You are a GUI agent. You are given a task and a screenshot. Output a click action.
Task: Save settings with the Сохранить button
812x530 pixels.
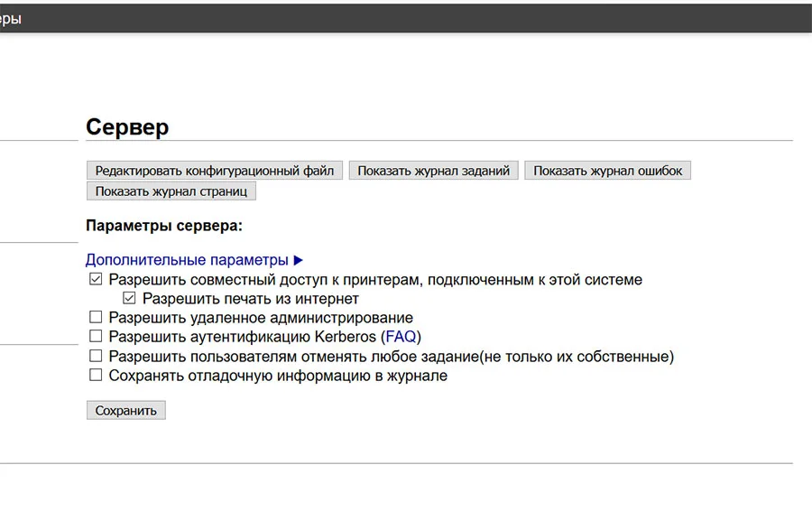point(125,410)
